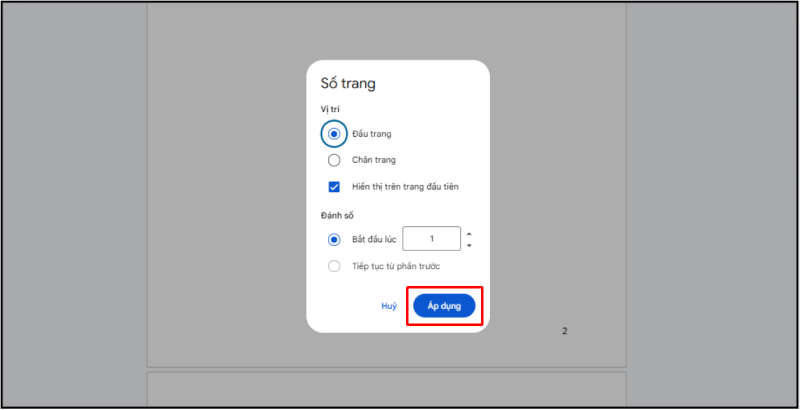Choose the "Chân trang" radio option
The image size is (800, 410).
[x=334, y=159]
